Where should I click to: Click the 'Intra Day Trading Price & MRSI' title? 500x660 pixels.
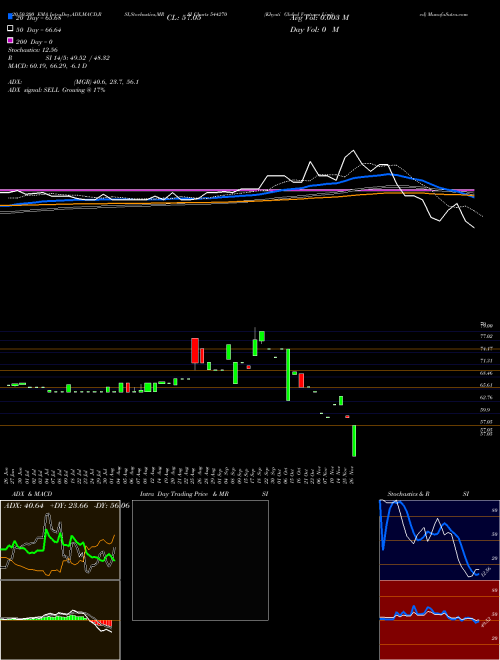(204, 494)
